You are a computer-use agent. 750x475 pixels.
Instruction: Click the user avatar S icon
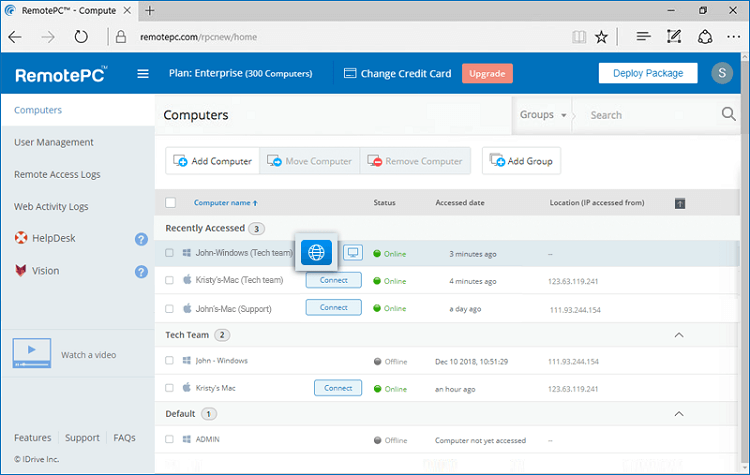[722, 73]
